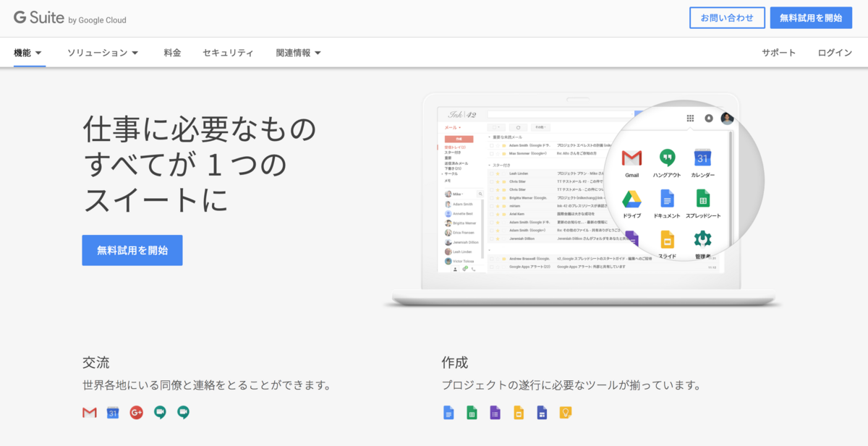
Task: Click 無料試用を開始 below the hero headline
Action: (132, 250)
